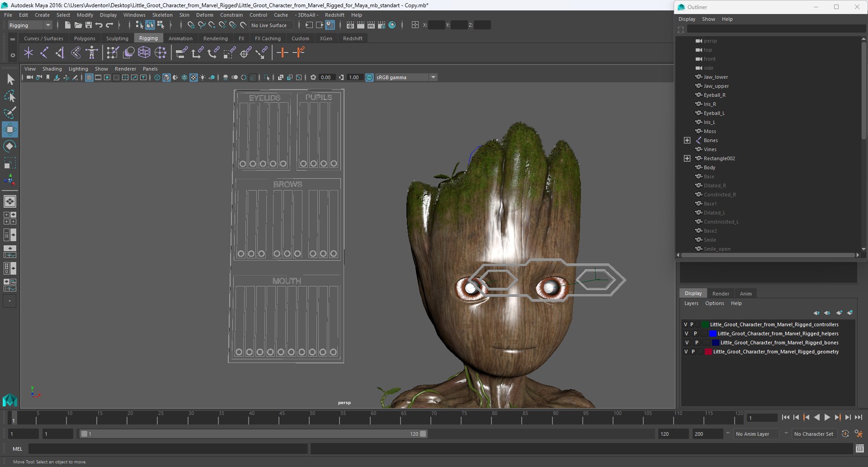
Task: Play the animation forwards
Action: (x=827, y=418)
